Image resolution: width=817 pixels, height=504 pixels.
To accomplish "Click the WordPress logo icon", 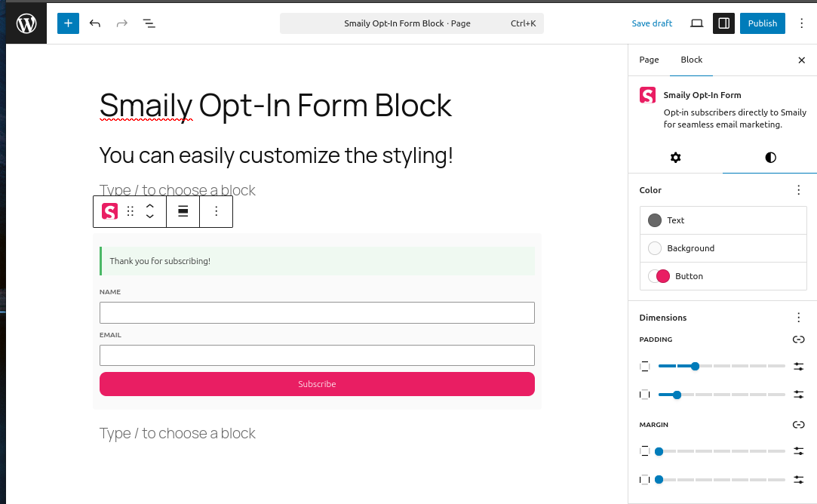I will tap(26, 23).
